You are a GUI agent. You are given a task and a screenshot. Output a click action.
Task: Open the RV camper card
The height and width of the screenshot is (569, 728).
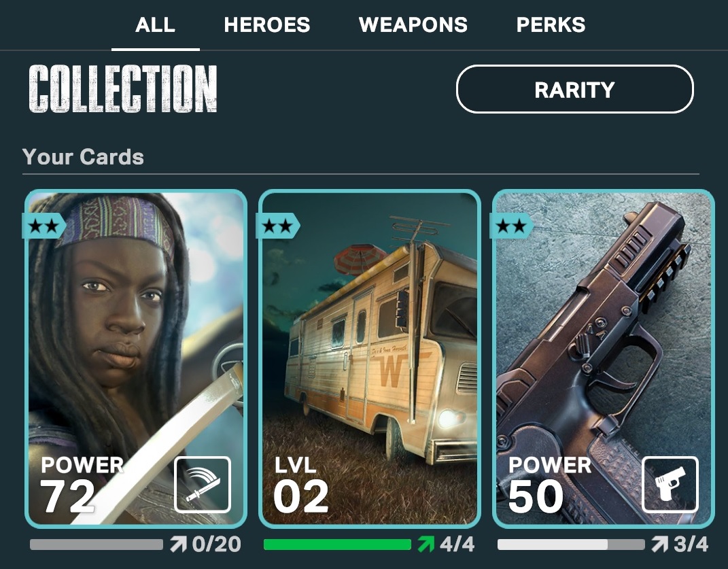coord(370,358)
